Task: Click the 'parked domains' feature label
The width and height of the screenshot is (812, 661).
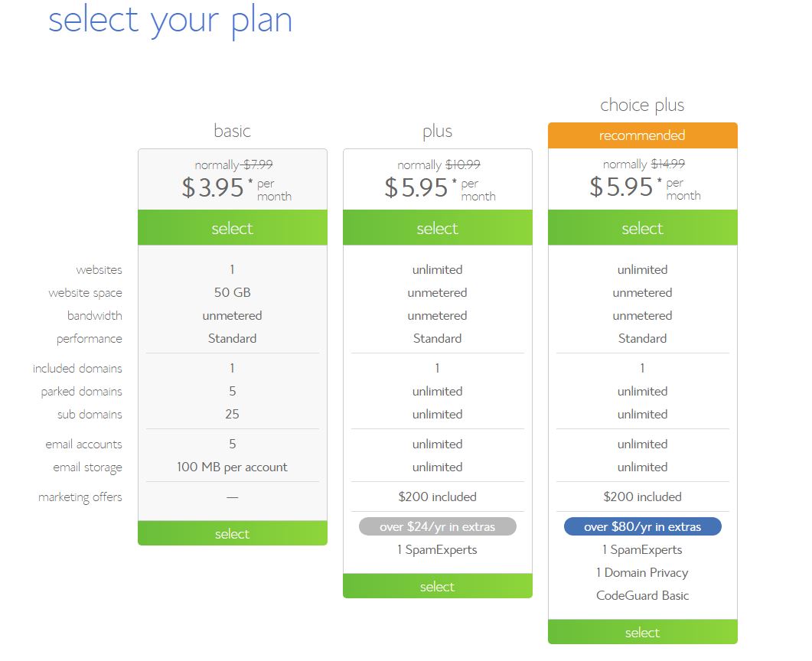Action: click(x=81, y=392)
